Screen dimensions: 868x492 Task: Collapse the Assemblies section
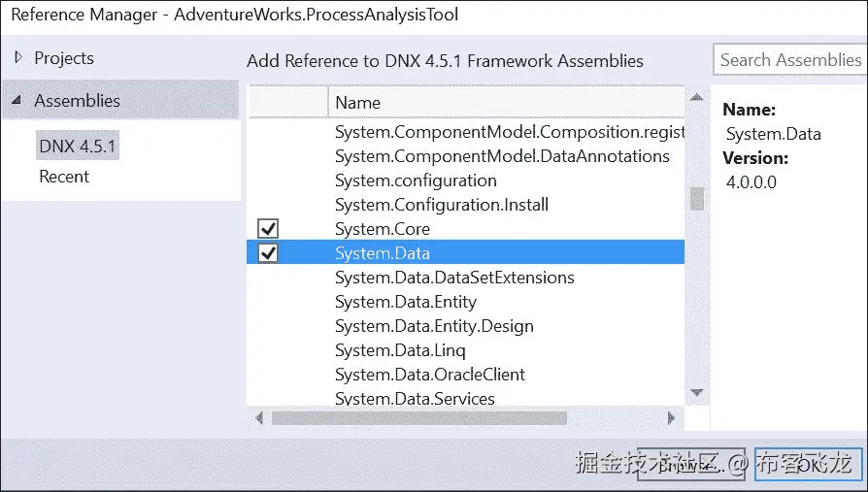pos(17,101)
